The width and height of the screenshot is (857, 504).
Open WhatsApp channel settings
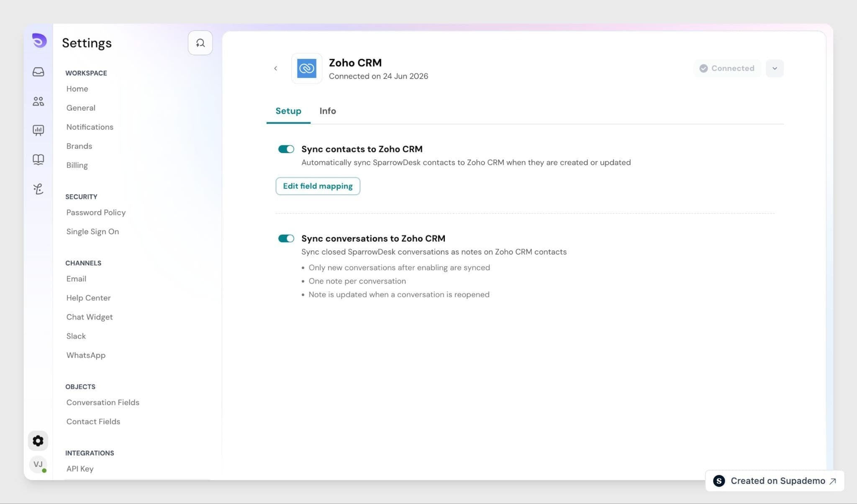(x=86, y=355)
